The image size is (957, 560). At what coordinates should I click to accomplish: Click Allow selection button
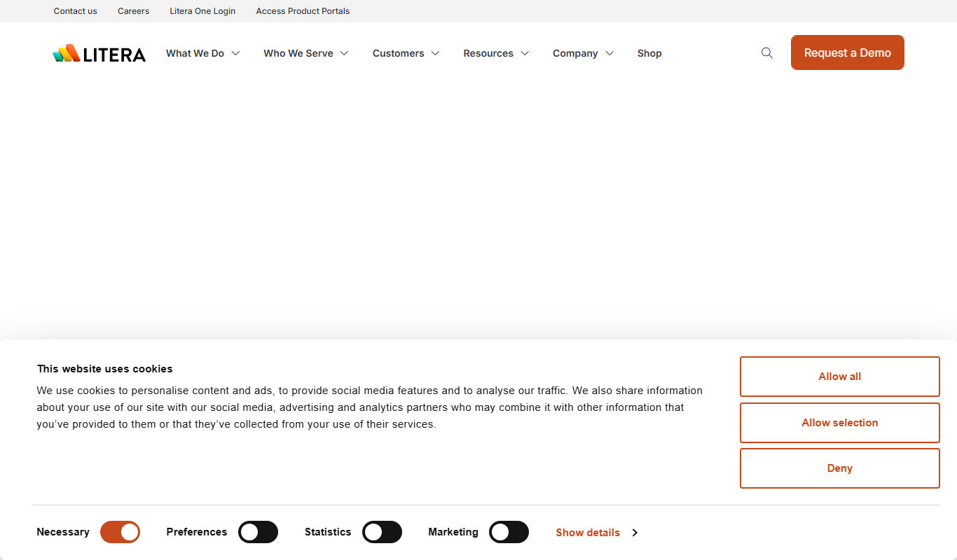840,423
